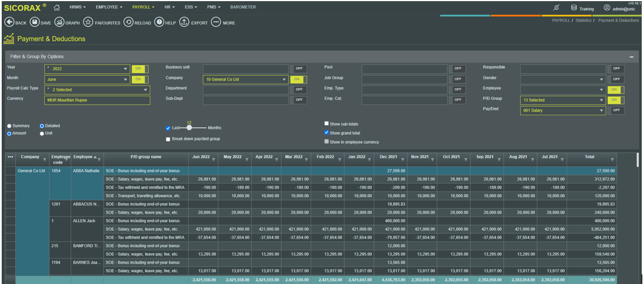Go to home via house icon
Viewport: 644px width, 284px height.
57,7
